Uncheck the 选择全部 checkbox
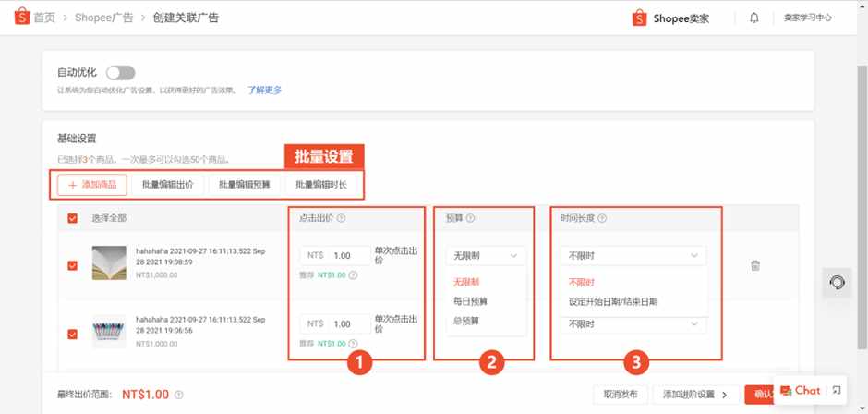Image resolution: width=868 pixels, height=414 pixels. 72,218
